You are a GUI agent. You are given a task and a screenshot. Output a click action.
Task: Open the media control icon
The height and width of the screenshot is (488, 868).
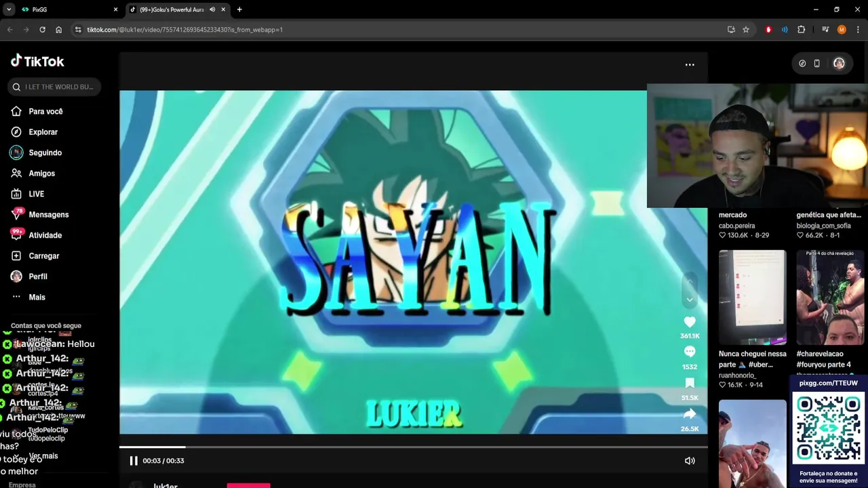tap(825, 30)
